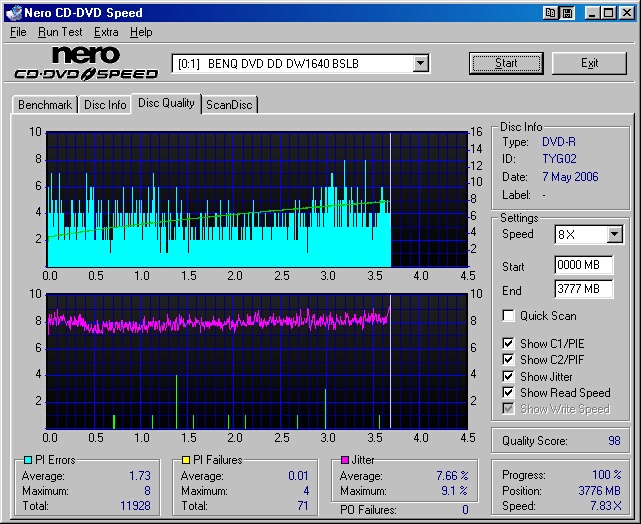Open the Run Test menu
The width and height of the screenshot is (641, 524).
(x=60, y=32)
